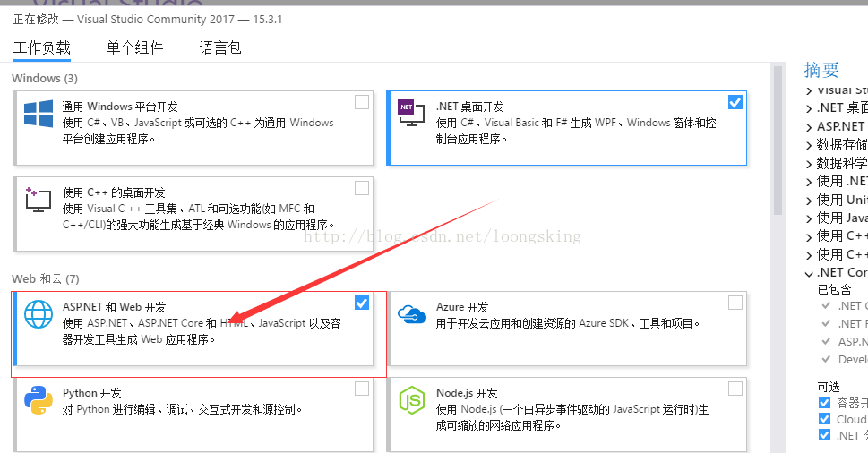Click the Develo… included component row
Screen dimensions: 868x453
tap(845, 360)
